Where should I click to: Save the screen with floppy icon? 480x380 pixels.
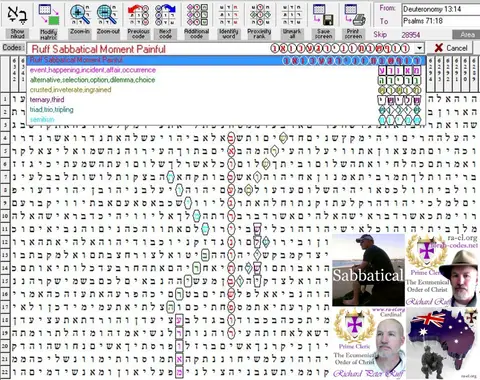[323, 15]
